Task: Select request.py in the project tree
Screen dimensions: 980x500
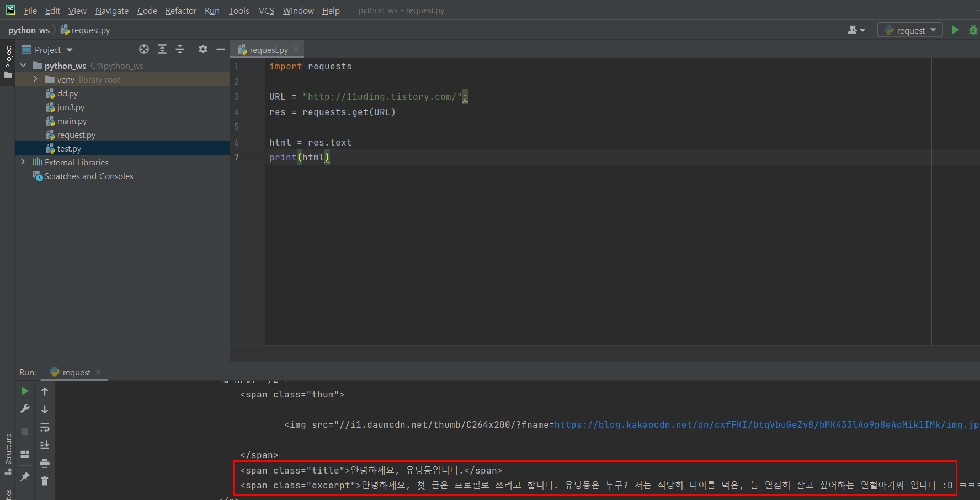Action: pos(76,135)
